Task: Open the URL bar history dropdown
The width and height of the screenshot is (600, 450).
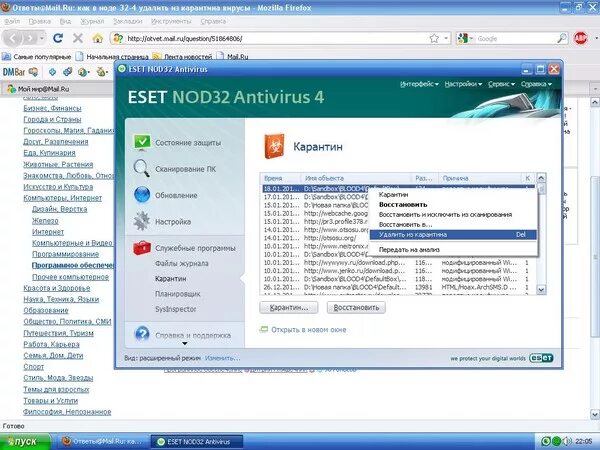Action: tap(446, 38)
